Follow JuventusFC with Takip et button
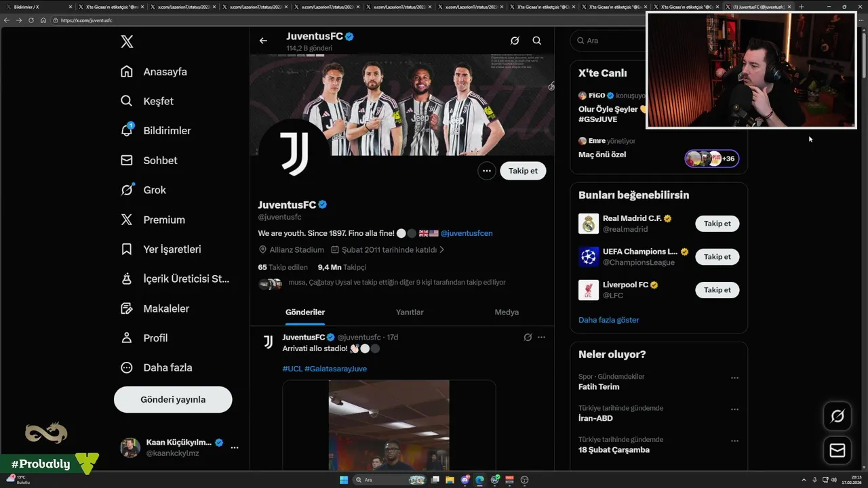 click(x=523, y=171)
